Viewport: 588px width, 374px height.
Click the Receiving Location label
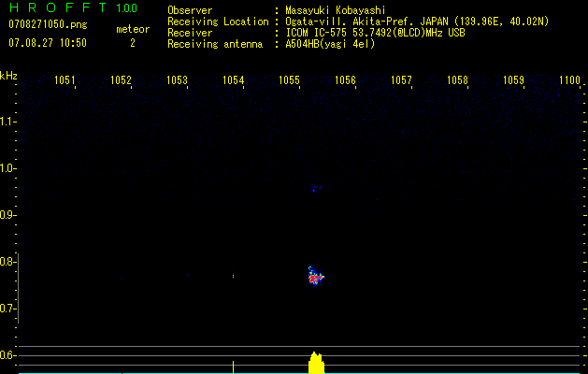coord(218,22)
